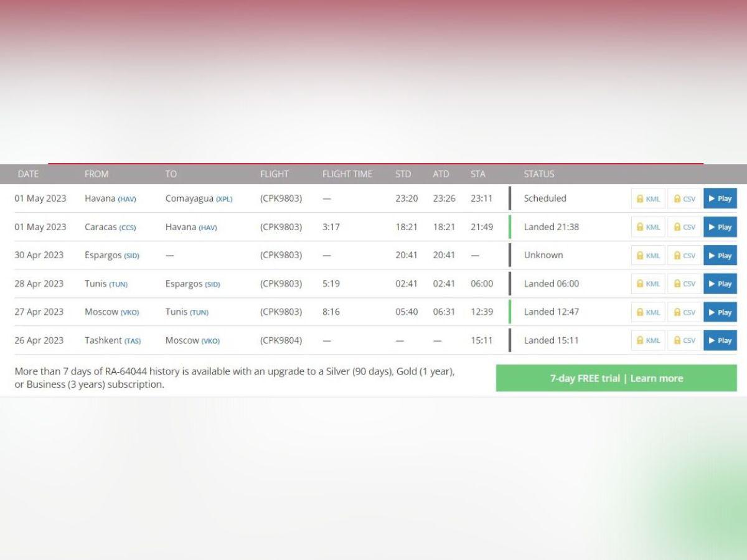Play the Havana to Comayagua flight

coord(720,198)
